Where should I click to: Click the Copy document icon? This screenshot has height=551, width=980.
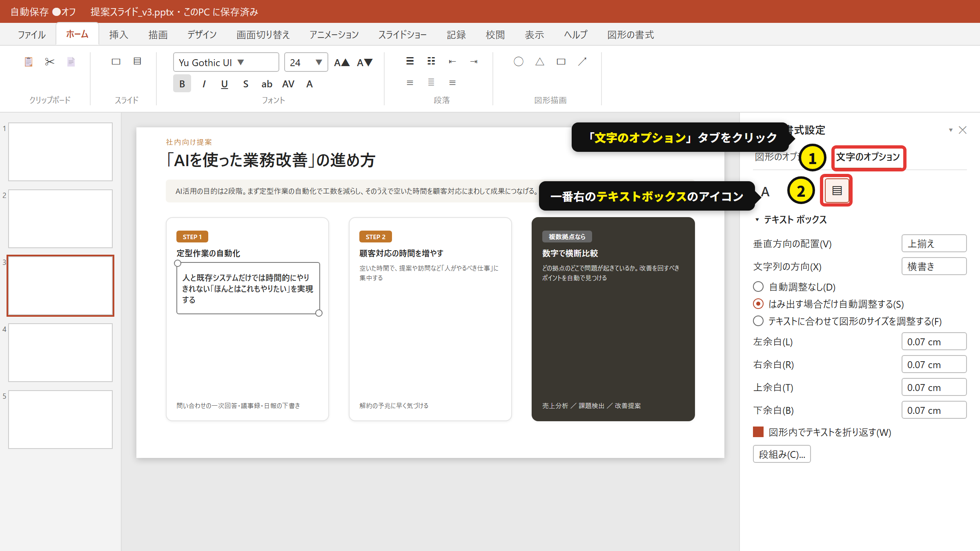coord(71,62)
